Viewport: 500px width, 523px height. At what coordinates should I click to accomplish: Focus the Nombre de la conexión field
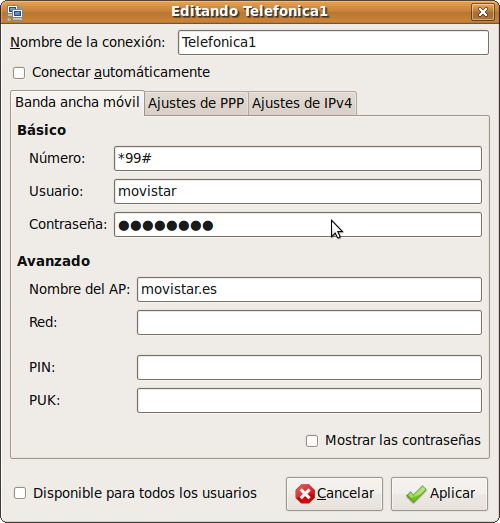pyautogui.click(x=333, y=42)
